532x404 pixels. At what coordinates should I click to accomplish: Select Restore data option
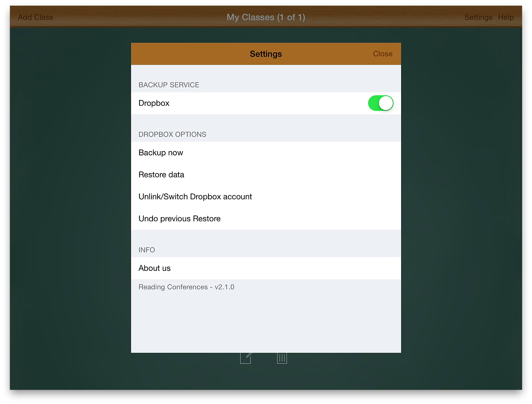(266, 175)
